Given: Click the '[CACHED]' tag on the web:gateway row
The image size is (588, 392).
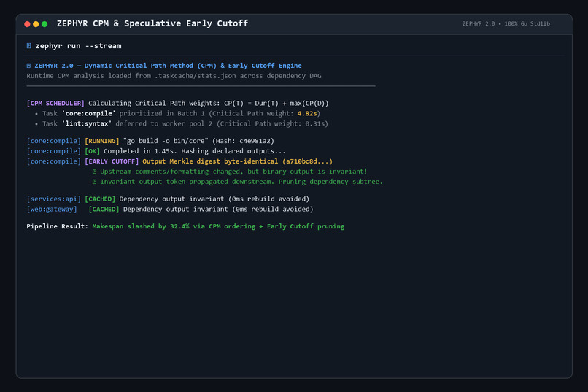Looking at the screenshot, I should [x=104, y=209].
